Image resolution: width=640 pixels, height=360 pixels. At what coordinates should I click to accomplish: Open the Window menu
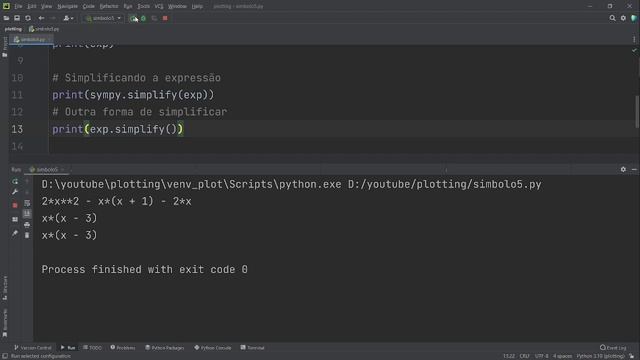click(x=177, y=6)
